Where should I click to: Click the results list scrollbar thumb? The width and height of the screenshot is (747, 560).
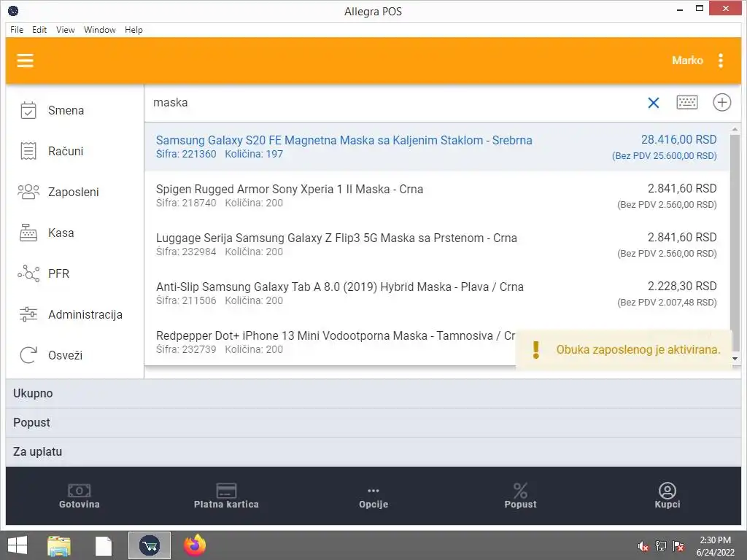tap(735, 242)
